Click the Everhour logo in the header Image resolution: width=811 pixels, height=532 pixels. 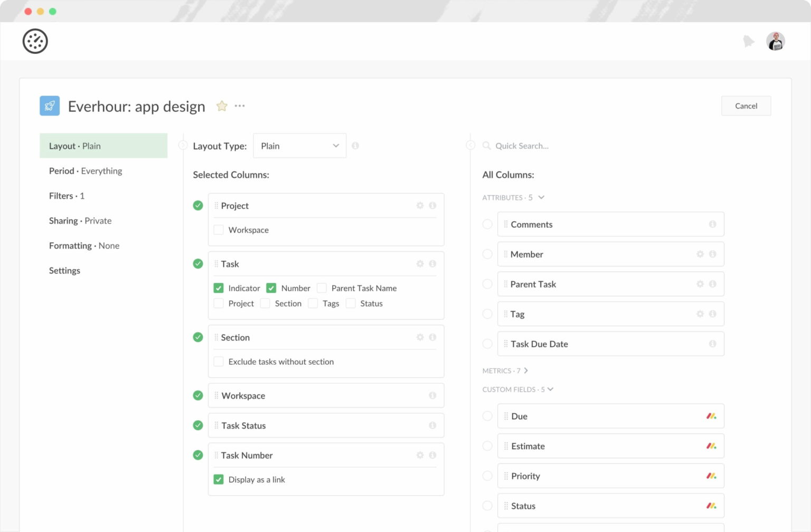pyautogui.click(x=35, y=41)
